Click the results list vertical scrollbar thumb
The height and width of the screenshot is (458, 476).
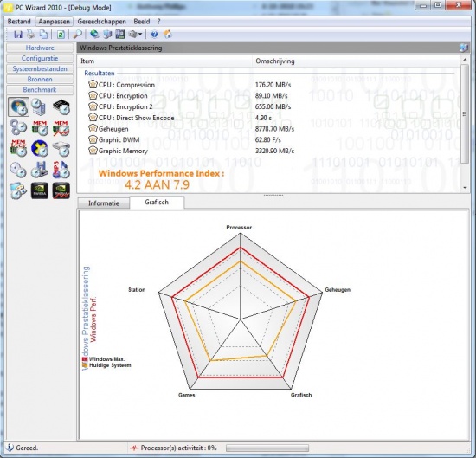click(465, 114)
